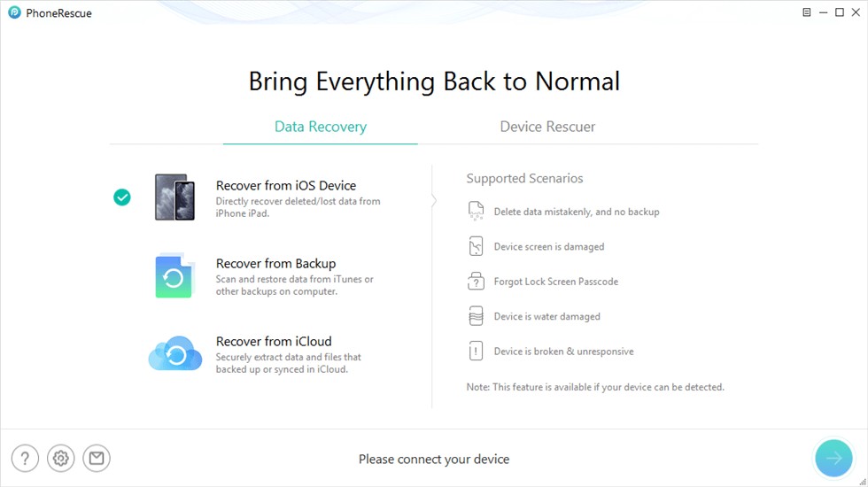Image resolution: width=868 pixels, height=487 pixels.
Task: Click the broken and unresponsive device icon
Action: pos(477,352)
